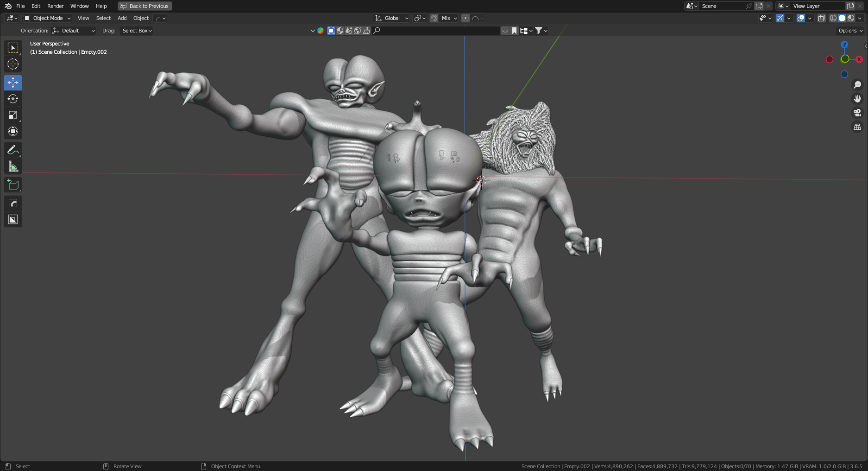Open the shading options dropdown arrow
This screenshot has width=868, height=471.
(x=860, y=18)
